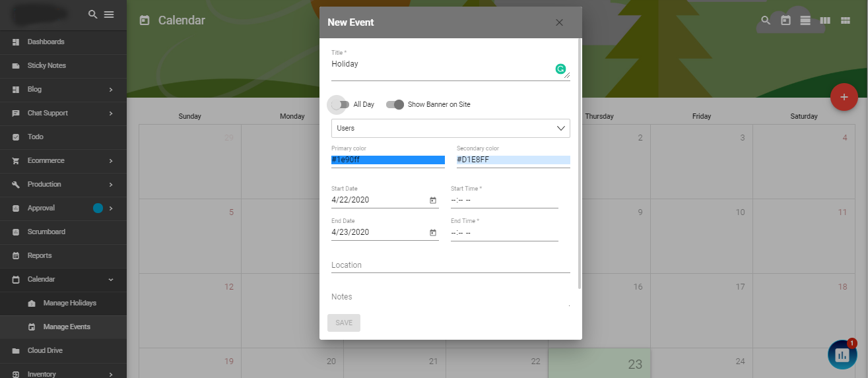This screenshot has width=868, height=378.
Task: Go to Manage Holidays
Action: (63, 303)
